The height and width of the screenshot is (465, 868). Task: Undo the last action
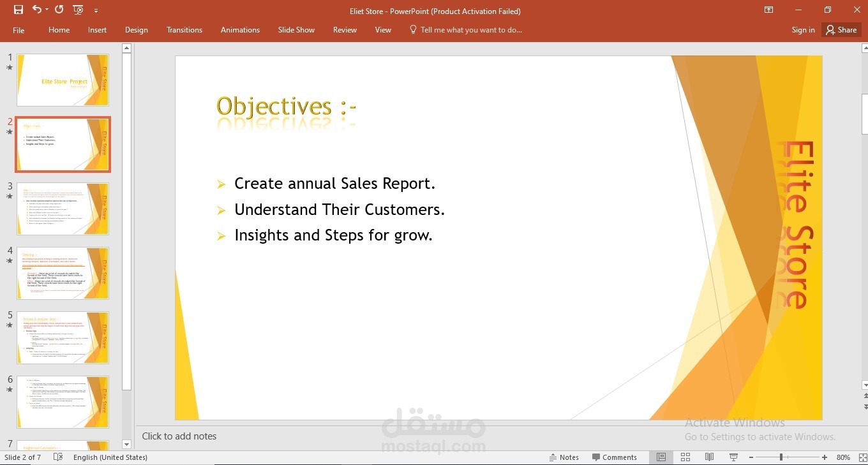[36, 10]
